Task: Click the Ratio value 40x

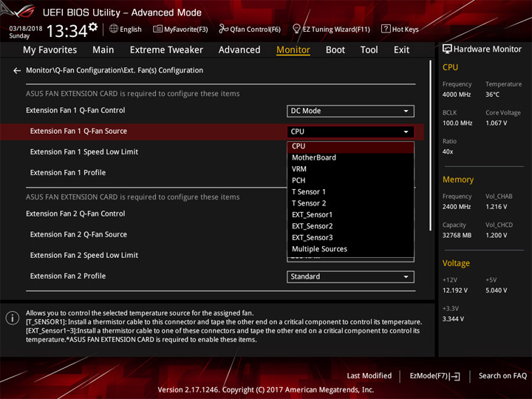Action: tap(448, 151)
